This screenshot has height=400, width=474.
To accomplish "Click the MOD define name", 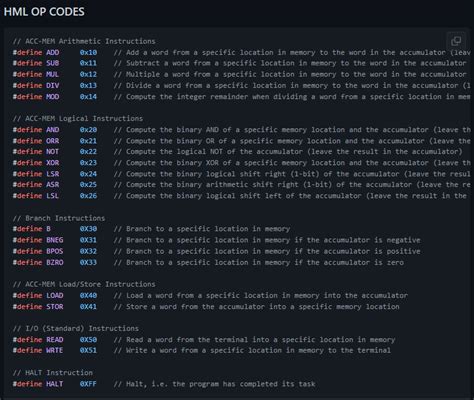I will [x=53, y=97].
